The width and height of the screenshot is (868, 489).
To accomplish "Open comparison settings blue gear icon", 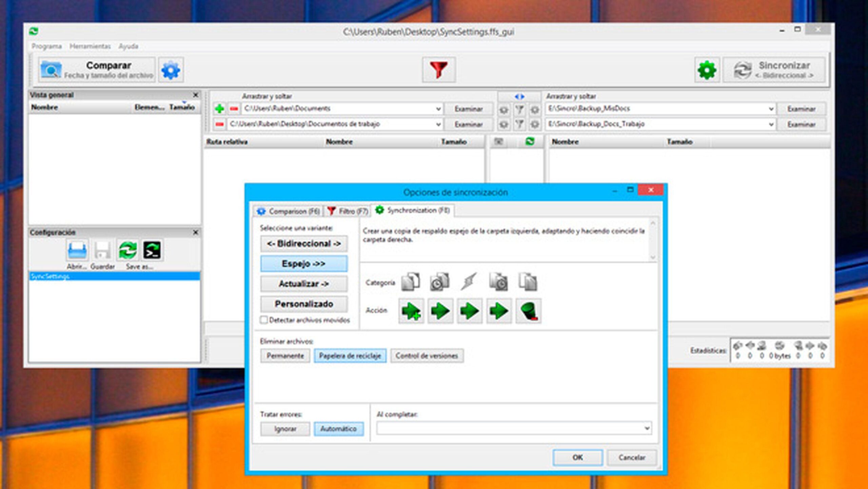I will (x=171, y=70).
